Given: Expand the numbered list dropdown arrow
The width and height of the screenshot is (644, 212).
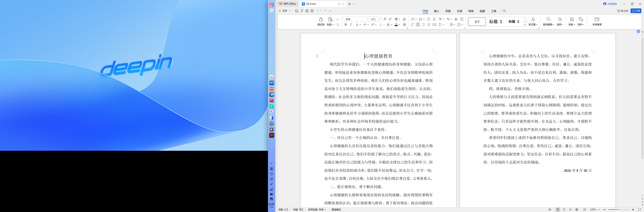Looking at the screenshot, I should point(424,19).
